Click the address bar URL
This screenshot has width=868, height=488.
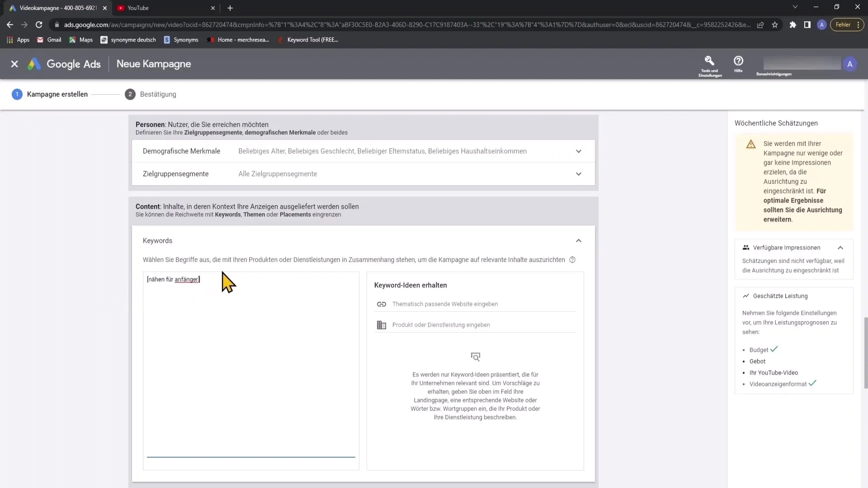click(x=407, y=25)
